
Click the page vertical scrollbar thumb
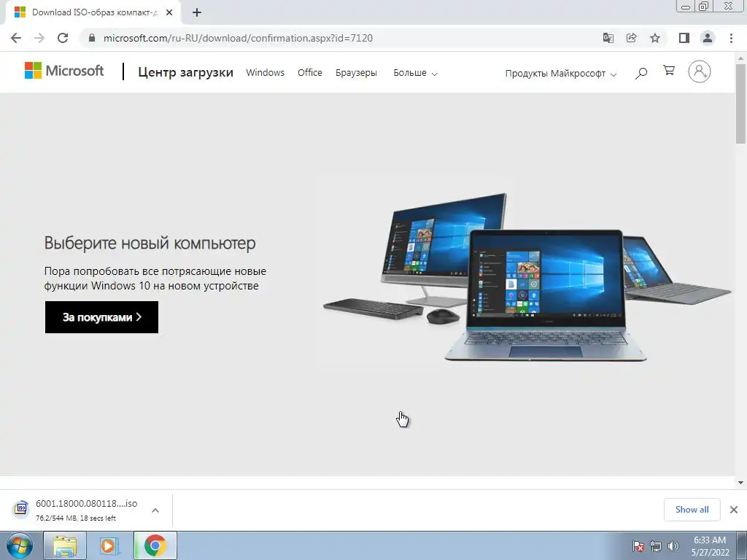click(x=741, y=102)
